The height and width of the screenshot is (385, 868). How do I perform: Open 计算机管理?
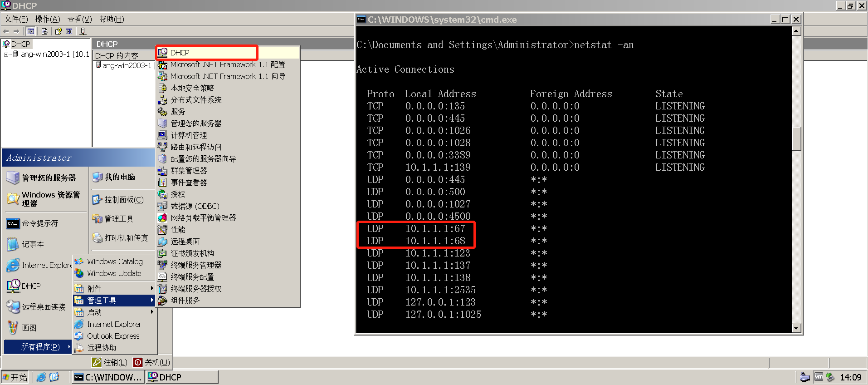[228, 135]
